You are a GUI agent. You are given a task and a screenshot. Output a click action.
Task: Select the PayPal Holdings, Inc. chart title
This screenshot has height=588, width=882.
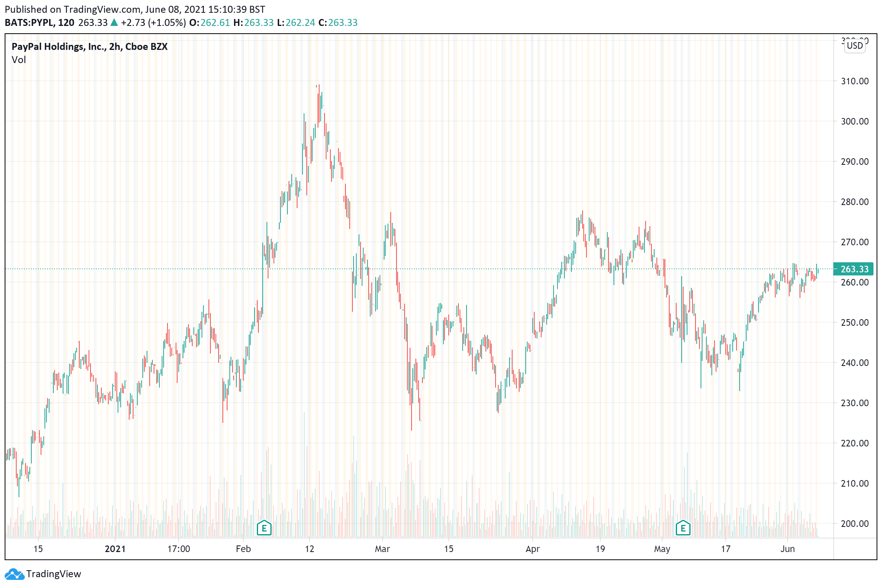pyautogui.click(x=90, y=47)
